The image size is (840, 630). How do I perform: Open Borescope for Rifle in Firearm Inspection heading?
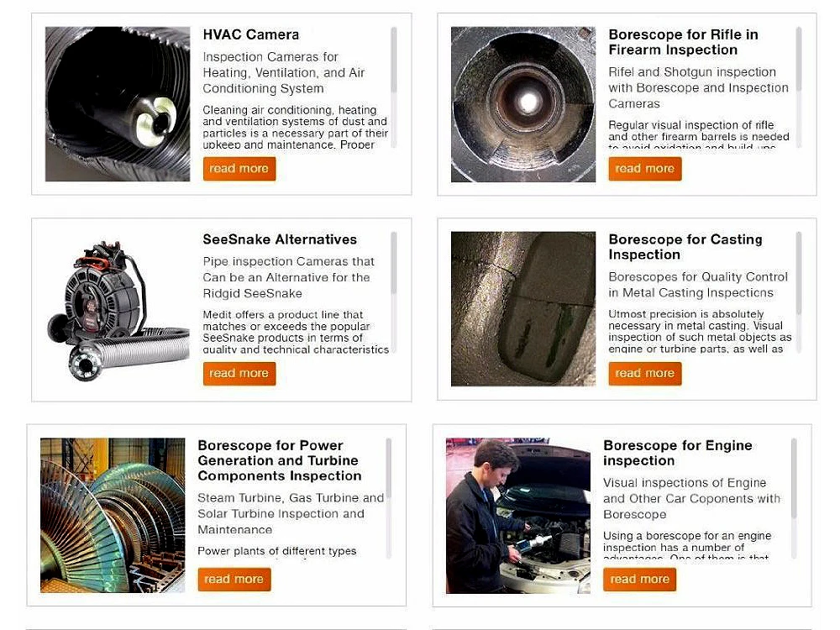point(683,42)
